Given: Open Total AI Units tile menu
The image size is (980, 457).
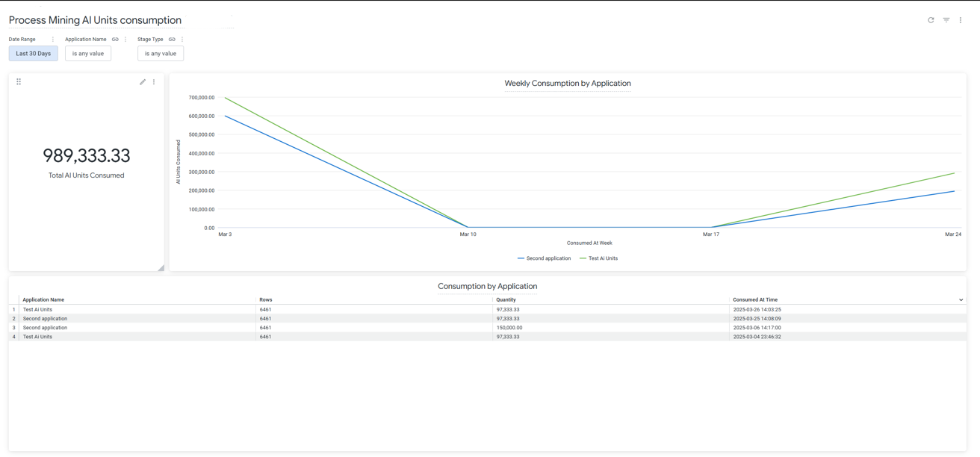Looking at the screenshot, I should click(x=154, y=82).
